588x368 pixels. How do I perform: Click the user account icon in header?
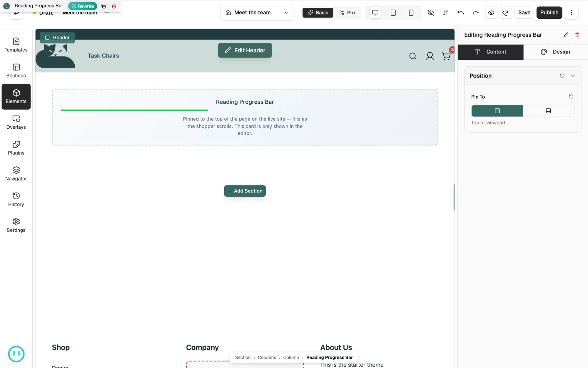[430, 56]
